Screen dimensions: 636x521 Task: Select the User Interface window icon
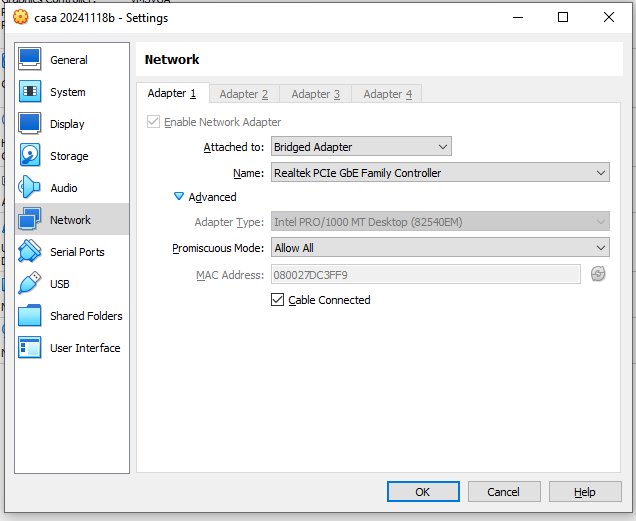(30, 347)
